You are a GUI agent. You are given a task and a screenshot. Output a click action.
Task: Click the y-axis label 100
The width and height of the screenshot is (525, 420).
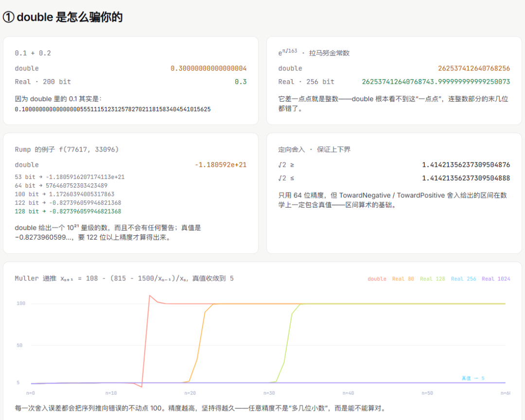[x=21, y=303]
